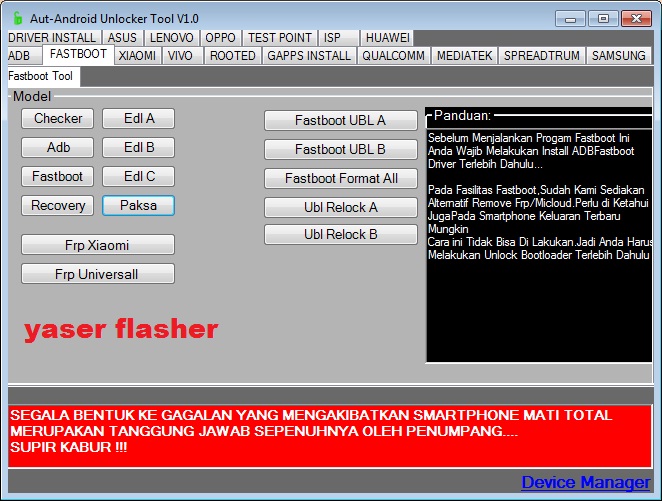Click the Panduan guide text box
The image size is (662, 501).
(x=539, y=246)
